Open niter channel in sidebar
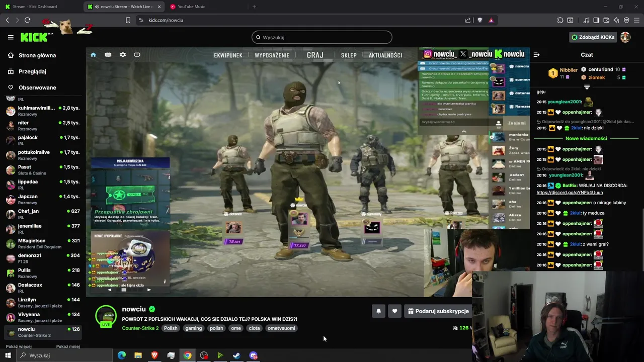644x362 pixels. [x=43, y=126]
